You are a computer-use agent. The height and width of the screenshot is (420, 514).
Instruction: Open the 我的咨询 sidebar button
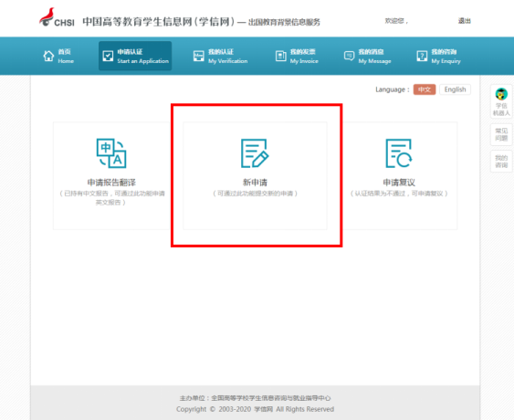coord(501,162)
